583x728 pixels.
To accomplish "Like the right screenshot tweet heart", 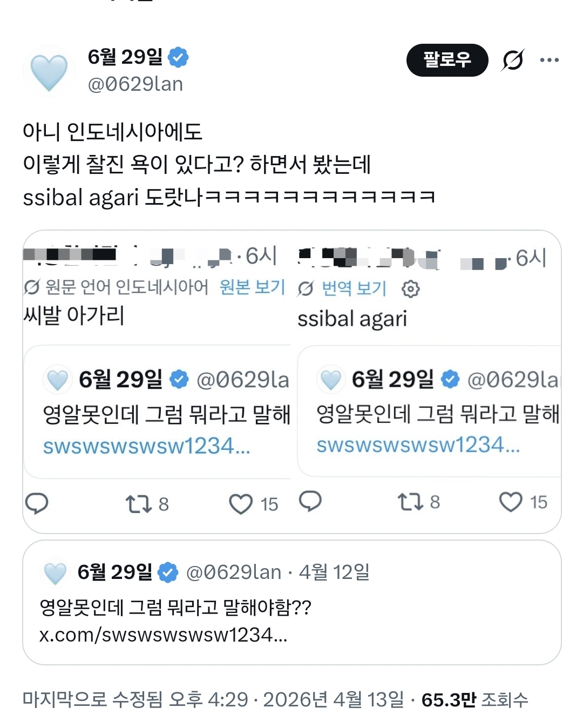I will coord(510,502).
